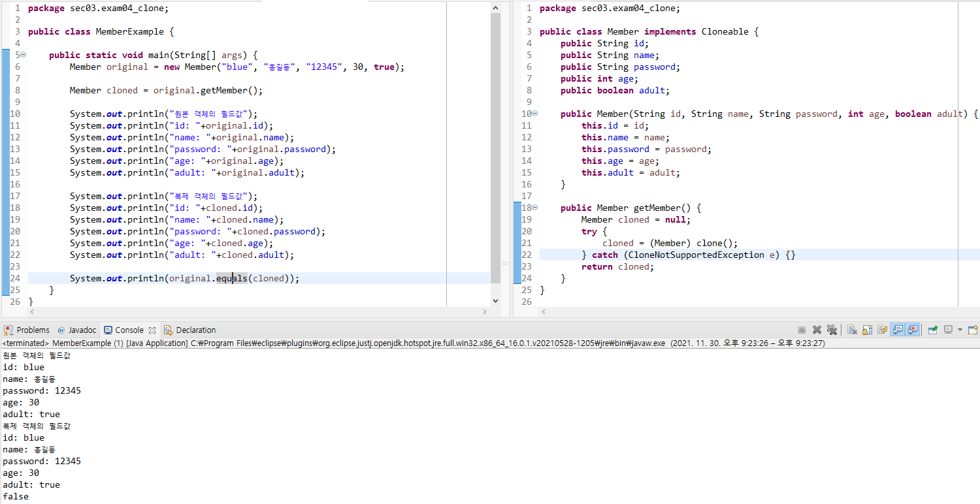The image size is (980, 504).
Task: Click the vertical scrollbar thumb in MemberExample editor
Action: pos(495,147)
